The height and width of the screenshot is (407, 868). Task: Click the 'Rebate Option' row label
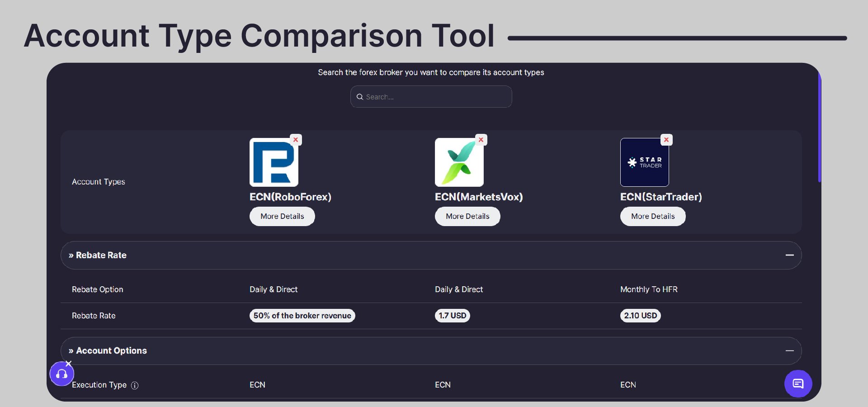pos(97,289)
